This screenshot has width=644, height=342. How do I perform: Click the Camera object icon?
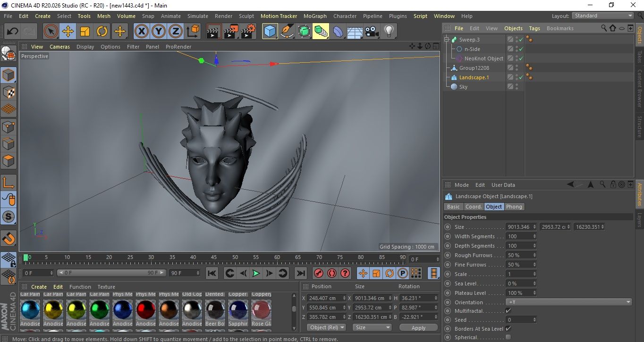[372, 32]
